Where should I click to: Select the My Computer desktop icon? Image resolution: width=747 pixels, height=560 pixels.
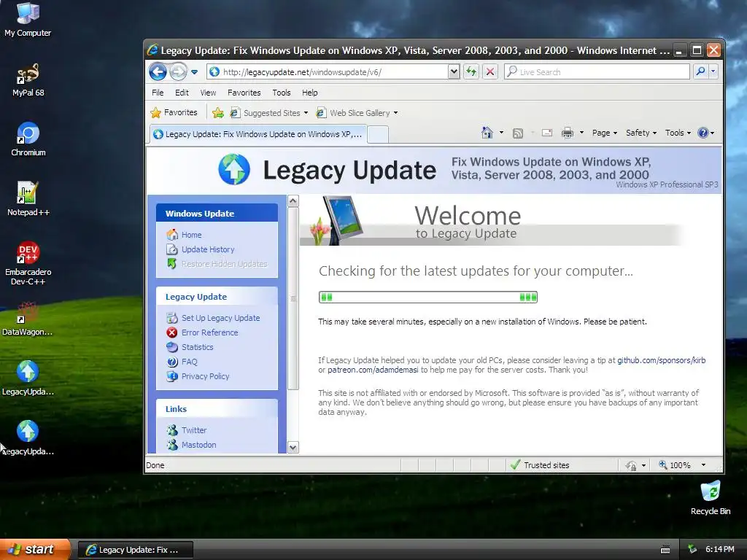click(28, 20)
